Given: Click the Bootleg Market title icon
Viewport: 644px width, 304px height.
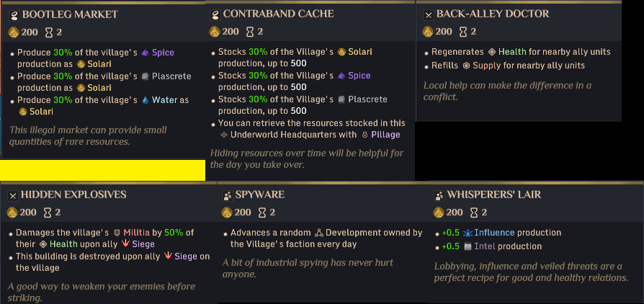Looking at the screenshot, I should tap(14, 15).
